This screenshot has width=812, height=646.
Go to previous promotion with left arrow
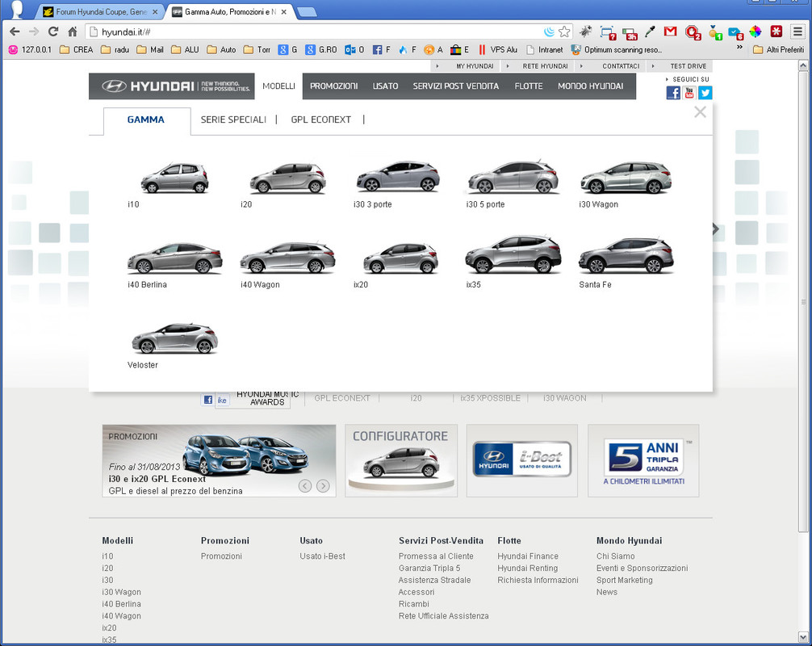point(305,486)
